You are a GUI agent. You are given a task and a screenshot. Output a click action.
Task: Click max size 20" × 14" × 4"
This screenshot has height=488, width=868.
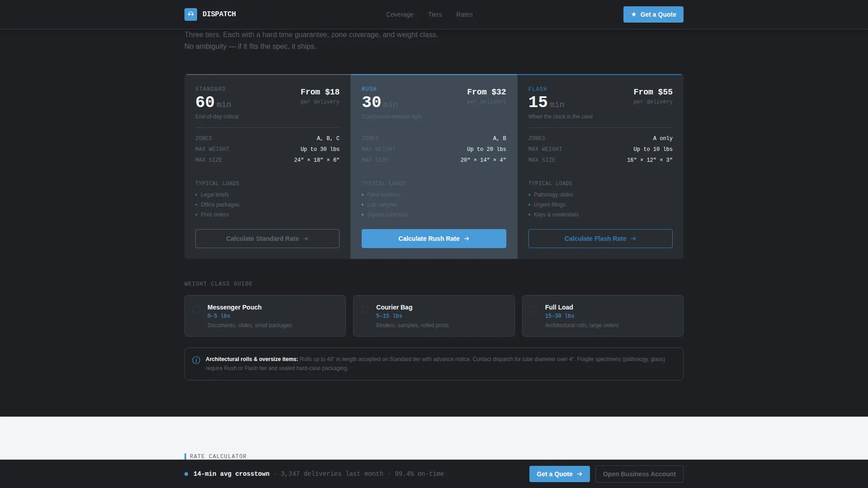483,160
